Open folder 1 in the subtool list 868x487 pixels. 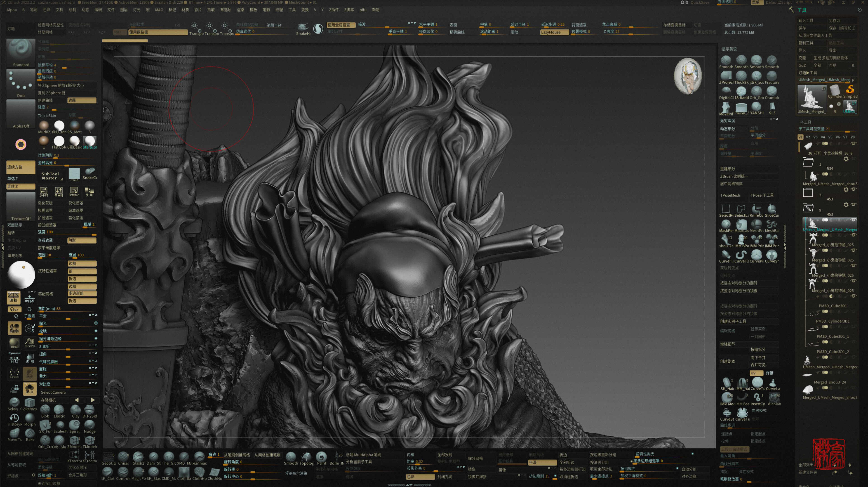click(x=808, y=162)
